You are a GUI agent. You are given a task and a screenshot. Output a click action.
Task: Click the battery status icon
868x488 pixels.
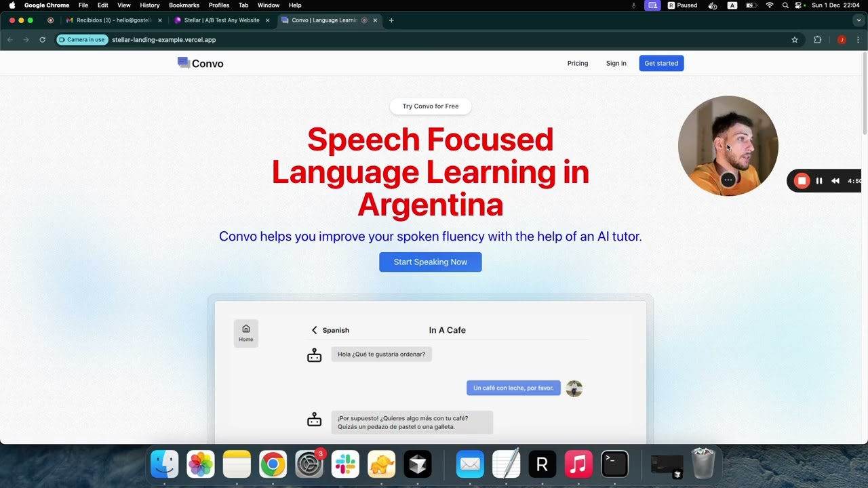coord(751,5)
